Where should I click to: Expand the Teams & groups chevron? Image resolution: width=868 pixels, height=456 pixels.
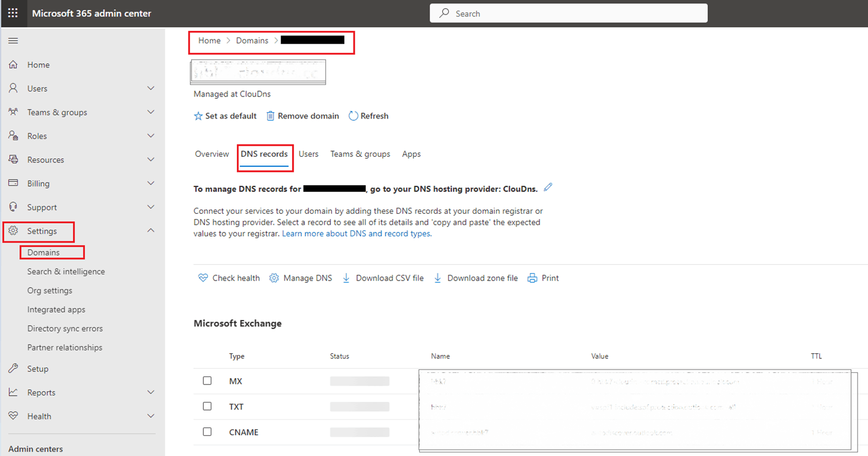pos(151,112)
